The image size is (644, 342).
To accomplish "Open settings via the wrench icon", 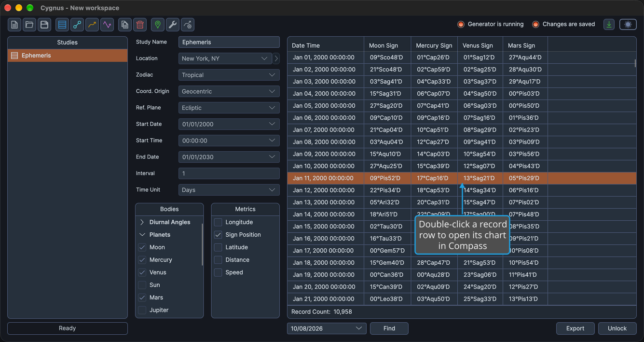I will point(173,25).
